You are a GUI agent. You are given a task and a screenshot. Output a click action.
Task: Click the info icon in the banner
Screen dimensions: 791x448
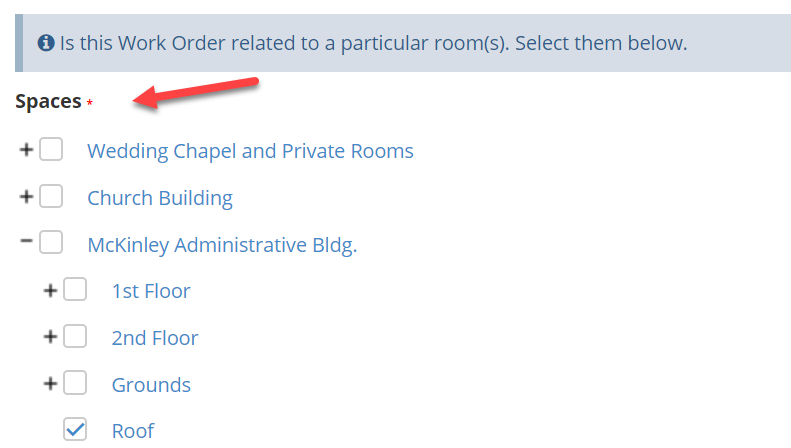tap(46, 43)
